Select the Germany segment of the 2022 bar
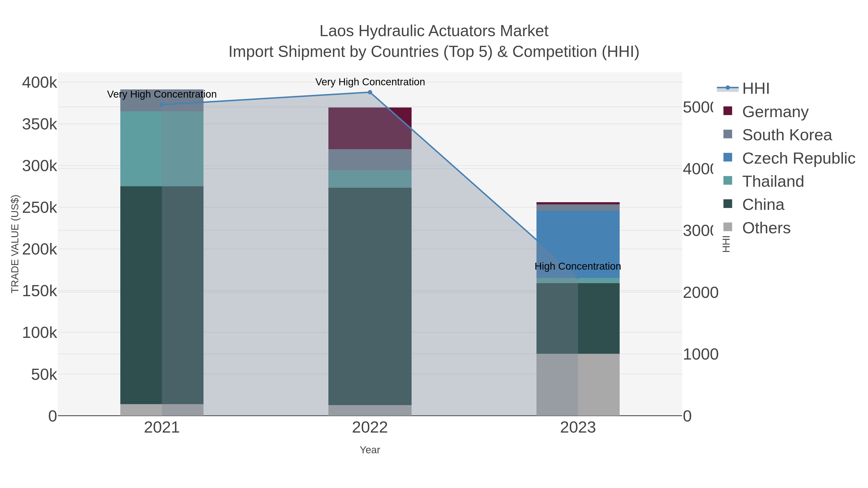This screenshot has height=488, width=868. [370, 128]
